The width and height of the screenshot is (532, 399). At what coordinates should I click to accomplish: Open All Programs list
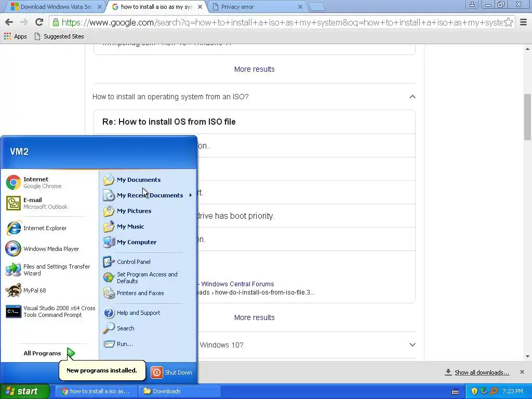coord(49,353)
